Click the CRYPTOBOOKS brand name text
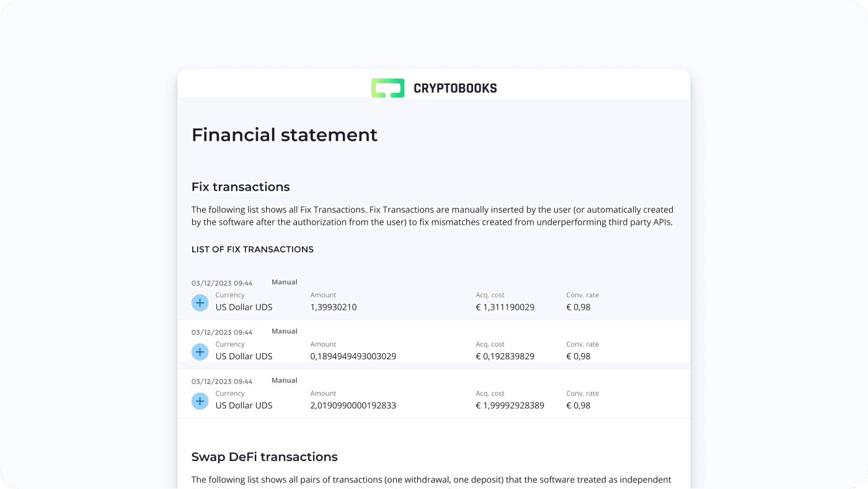 point(455,87)
